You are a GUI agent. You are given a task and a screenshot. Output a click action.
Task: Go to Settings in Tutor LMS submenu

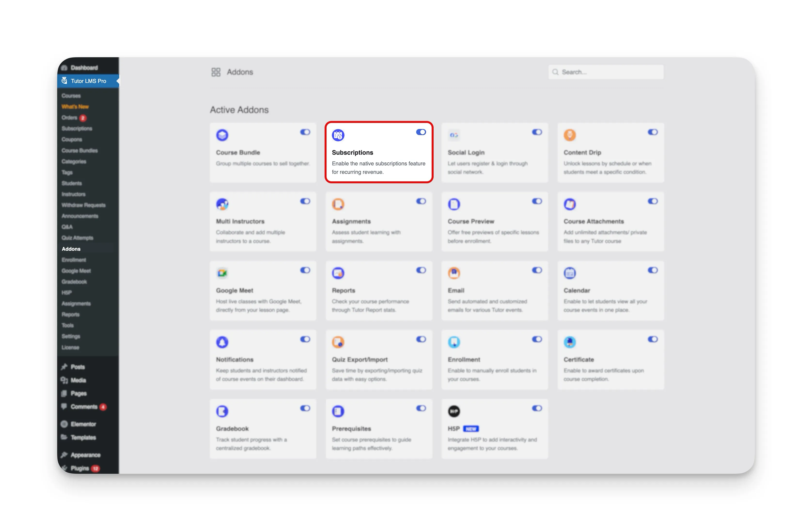(71, 336)
